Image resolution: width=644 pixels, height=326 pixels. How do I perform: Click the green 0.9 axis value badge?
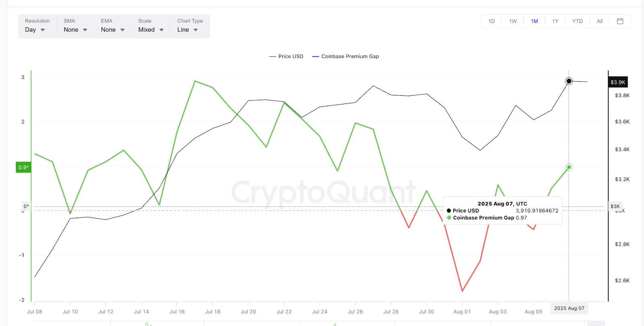click(23, 167)
